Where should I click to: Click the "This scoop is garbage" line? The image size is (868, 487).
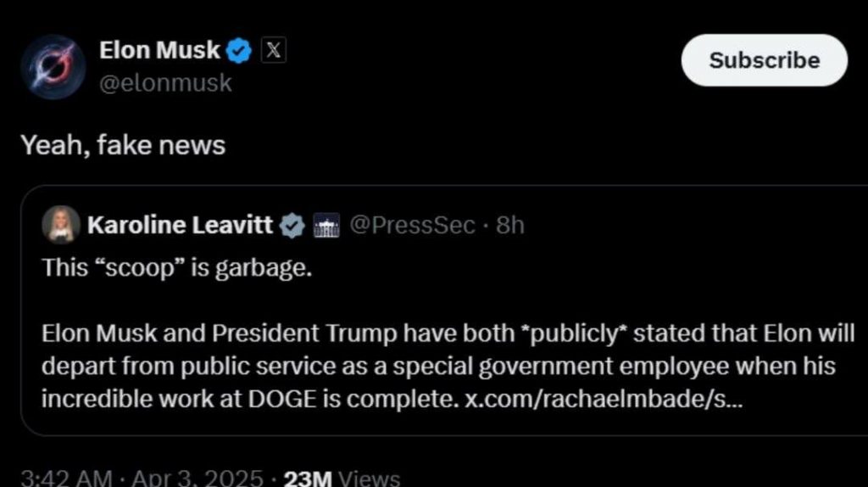177,267
